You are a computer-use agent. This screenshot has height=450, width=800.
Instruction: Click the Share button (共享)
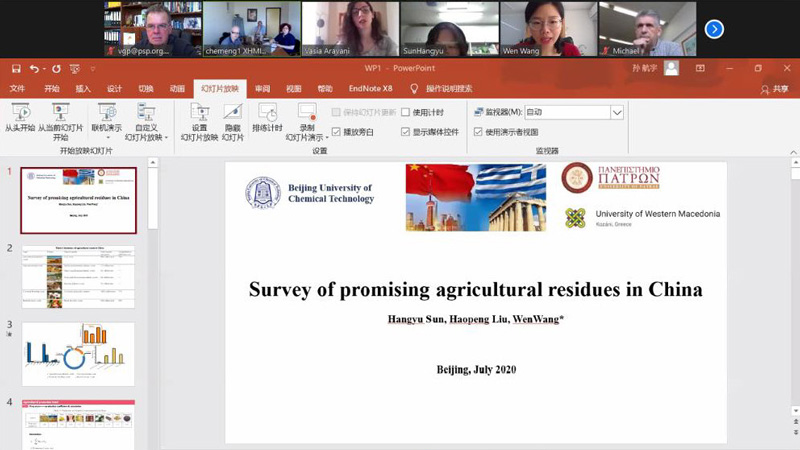tap(774, 88)
